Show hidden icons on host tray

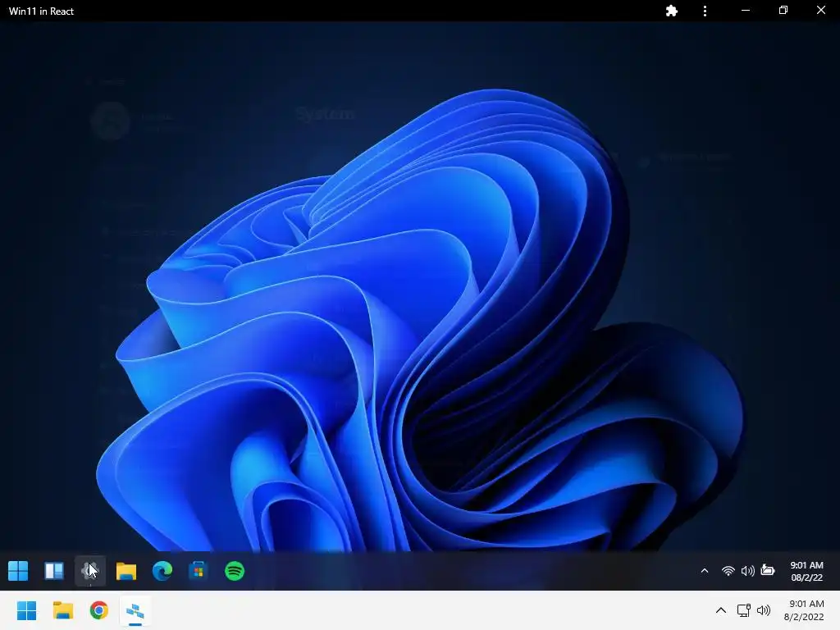tap(721, 610)
